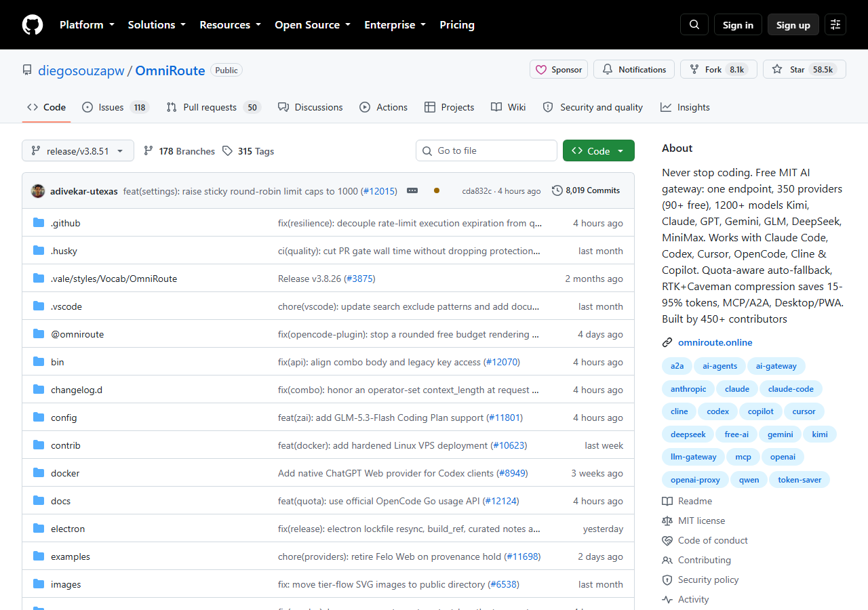
Task: Click adivekar-utexas avatar image
Action: click(38, 191)
